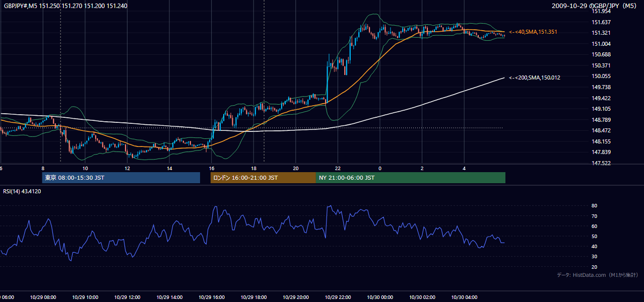Click price axis value 151.954
This screenshot has width=644, height=302.
(x=602, y=11)
